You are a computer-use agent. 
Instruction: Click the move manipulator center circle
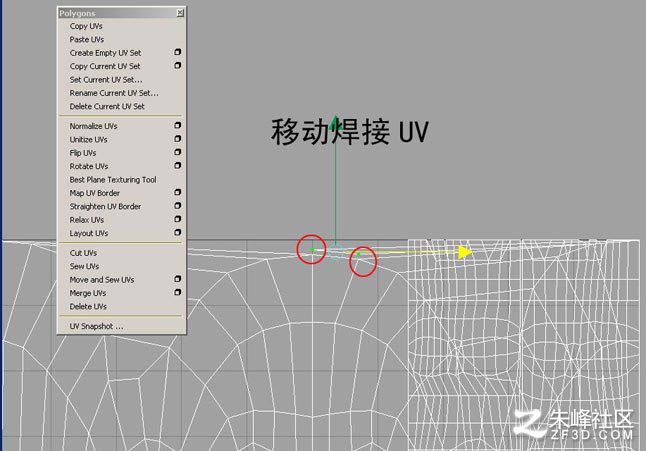(336, 251)
